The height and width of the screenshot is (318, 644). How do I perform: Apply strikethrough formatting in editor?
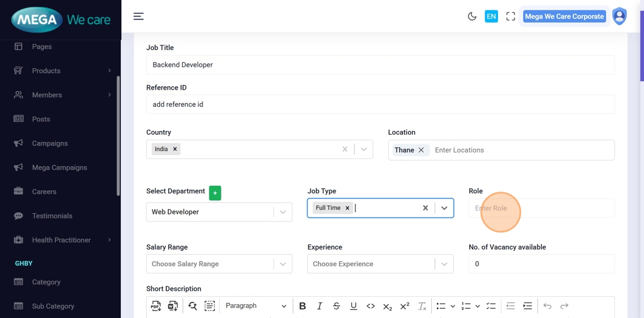pyautogui.click(x=336, y=306)
